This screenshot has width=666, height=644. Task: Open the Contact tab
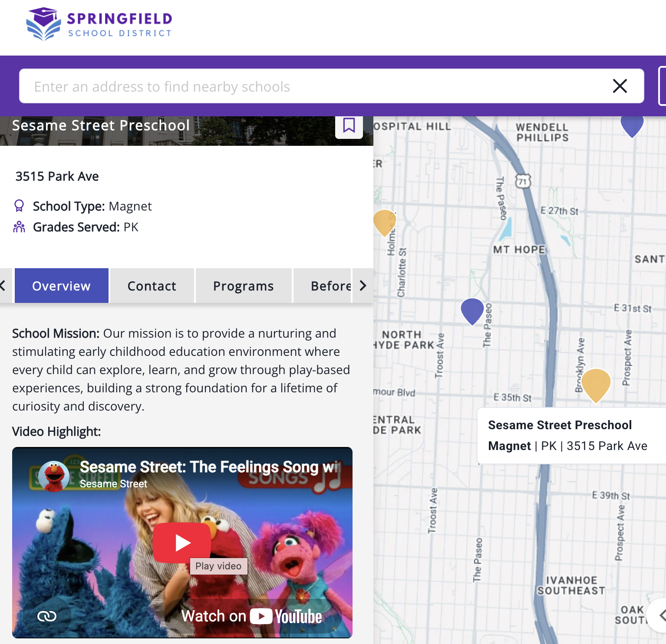(x=152, y=286)
